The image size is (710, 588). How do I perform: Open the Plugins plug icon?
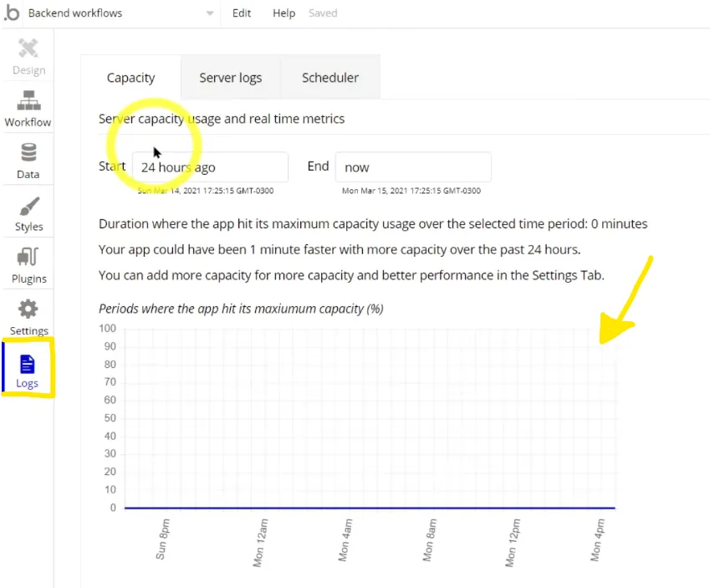(28, 258)
